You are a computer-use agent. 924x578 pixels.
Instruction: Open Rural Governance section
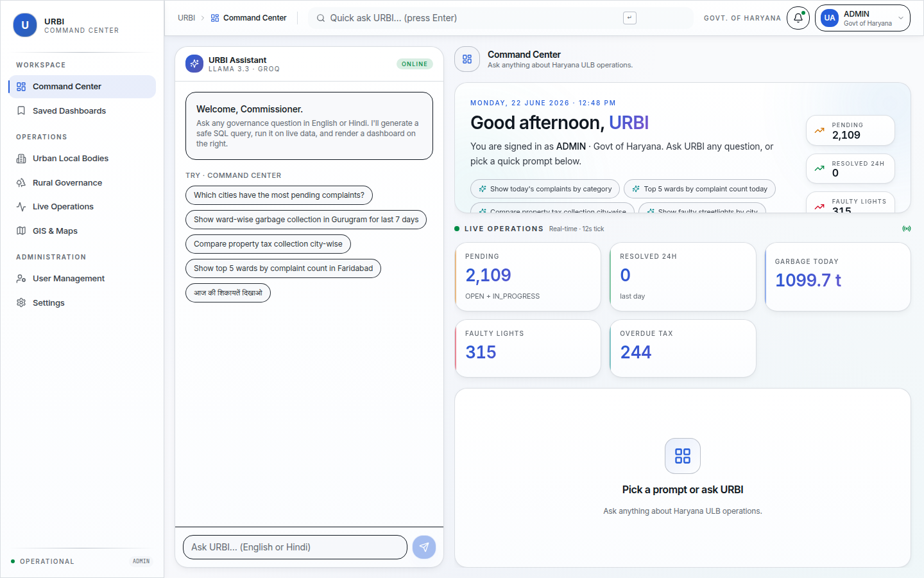pos(82,183)
